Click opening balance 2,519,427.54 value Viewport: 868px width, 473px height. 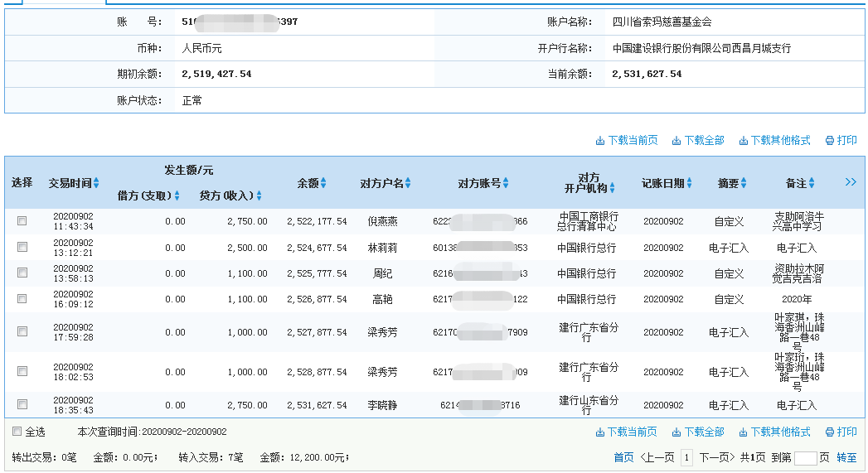point(216,74)
